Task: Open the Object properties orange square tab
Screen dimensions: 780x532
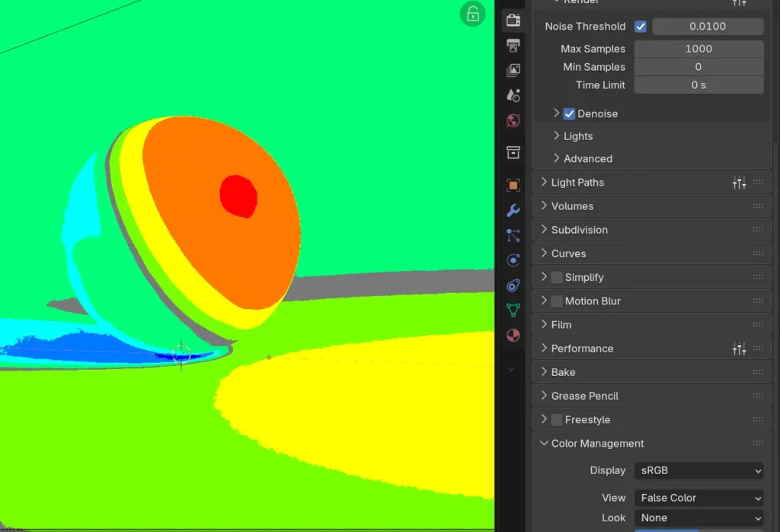Action: tap(513, 185)
